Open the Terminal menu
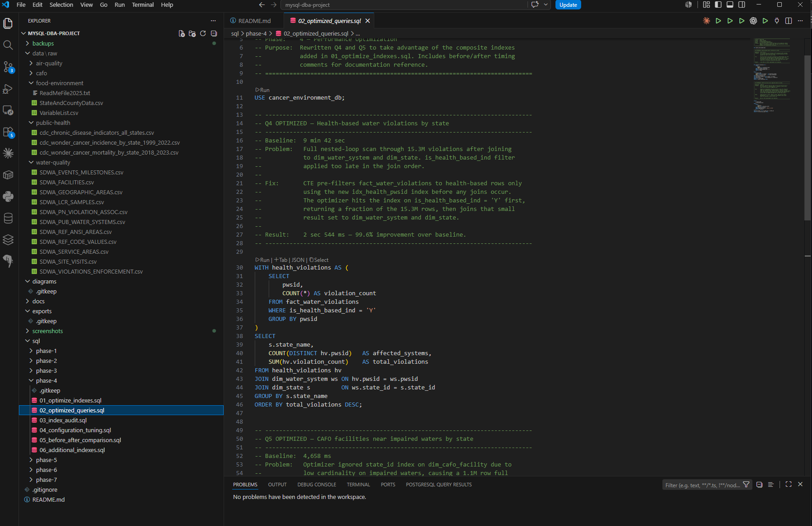The height and width of the screenshot is (526, 812). [142, 5]
